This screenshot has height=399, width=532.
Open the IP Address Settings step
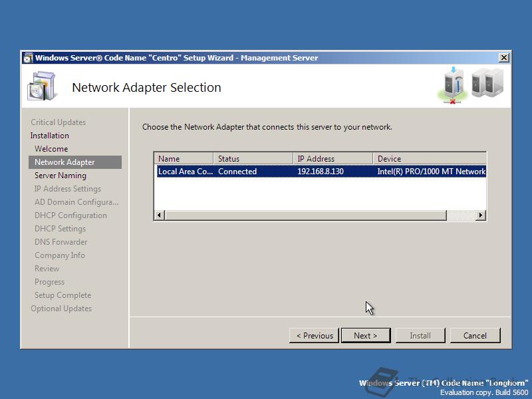68,189
